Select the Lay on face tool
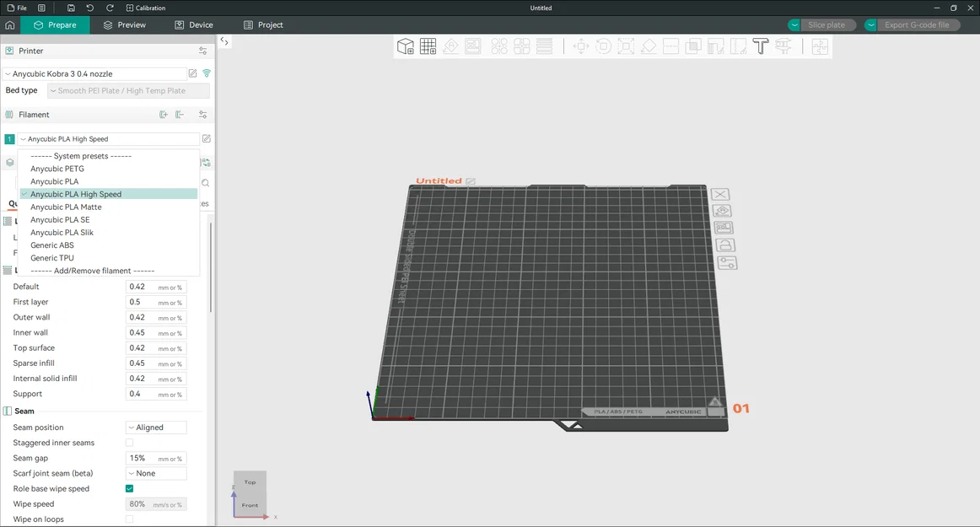Viewport: 980px width, 527px height. tap(648, 46)
